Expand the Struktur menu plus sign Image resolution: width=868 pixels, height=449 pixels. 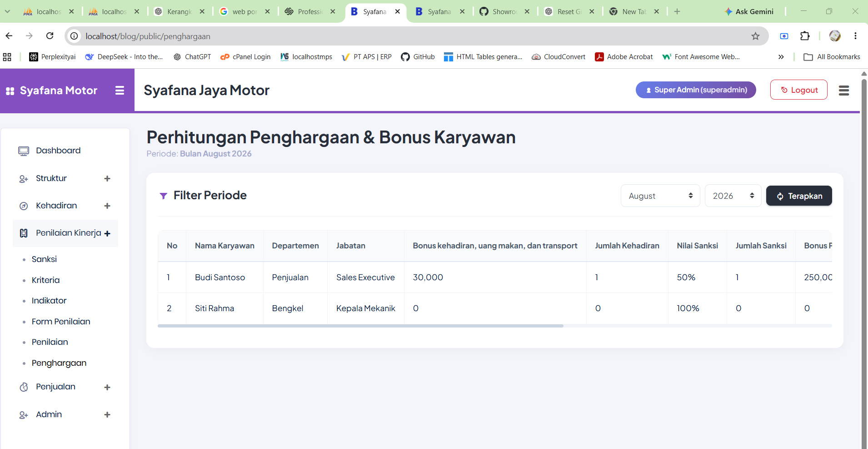pos(107,178)
